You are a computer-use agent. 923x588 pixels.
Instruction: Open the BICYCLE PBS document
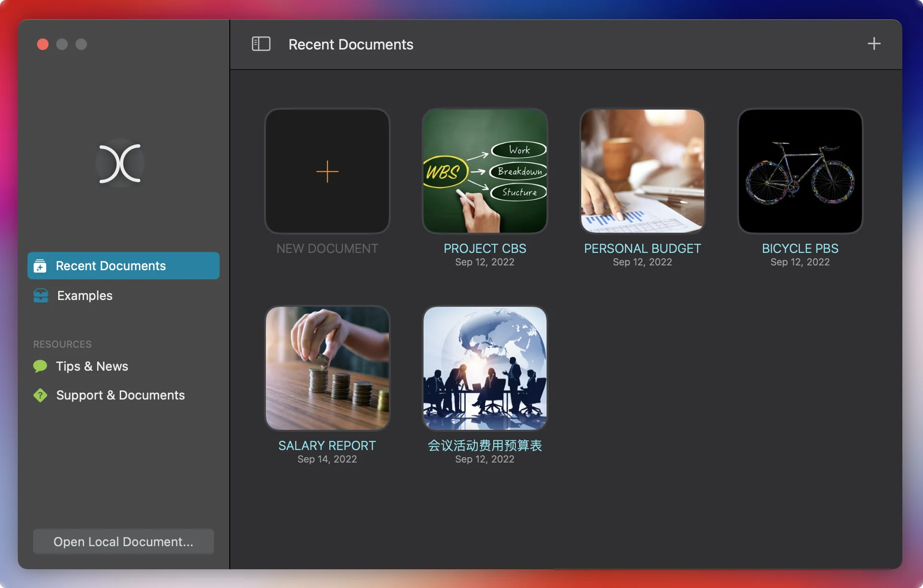799,171
